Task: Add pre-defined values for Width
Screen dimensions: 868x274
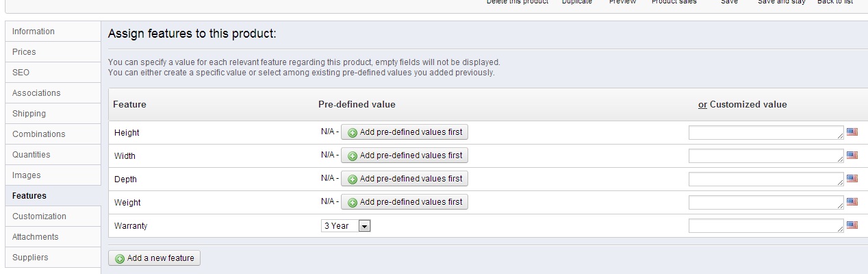Action: (405, 155)
